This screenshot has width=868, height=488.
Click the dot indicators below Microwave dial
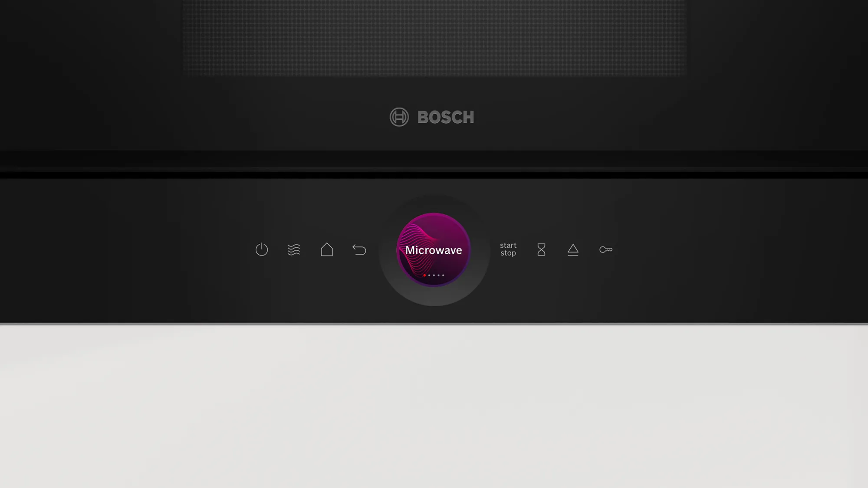pyautogui.click(x=434, y=275)
